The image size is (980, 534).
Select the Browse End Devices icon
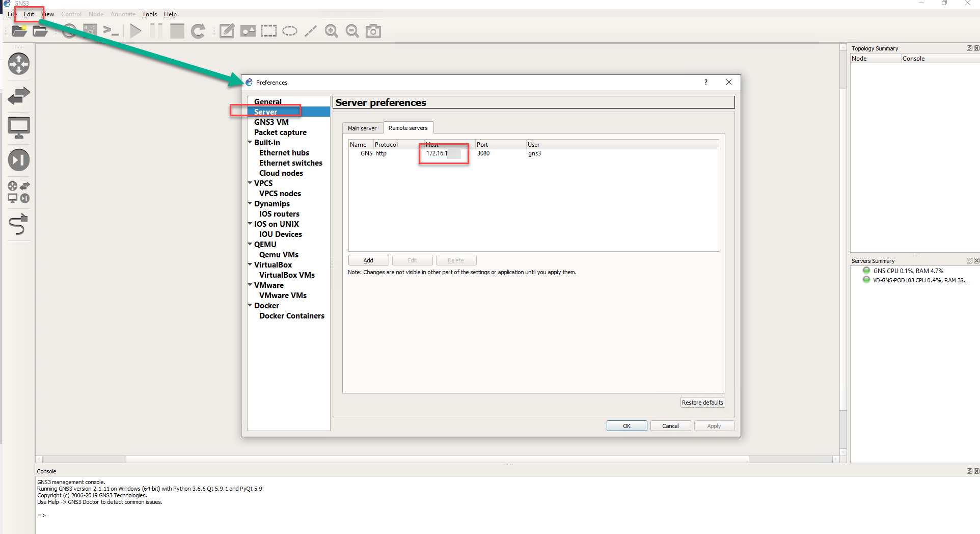coord(19,128)
